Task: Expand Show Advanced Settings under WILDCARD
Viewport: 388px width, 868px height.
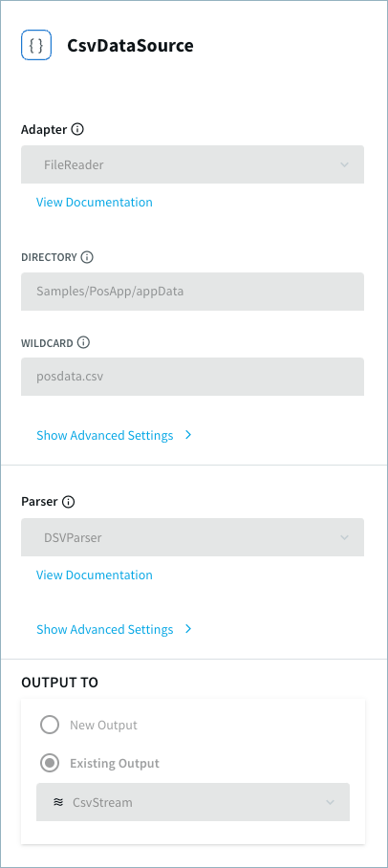Action: 104,435
